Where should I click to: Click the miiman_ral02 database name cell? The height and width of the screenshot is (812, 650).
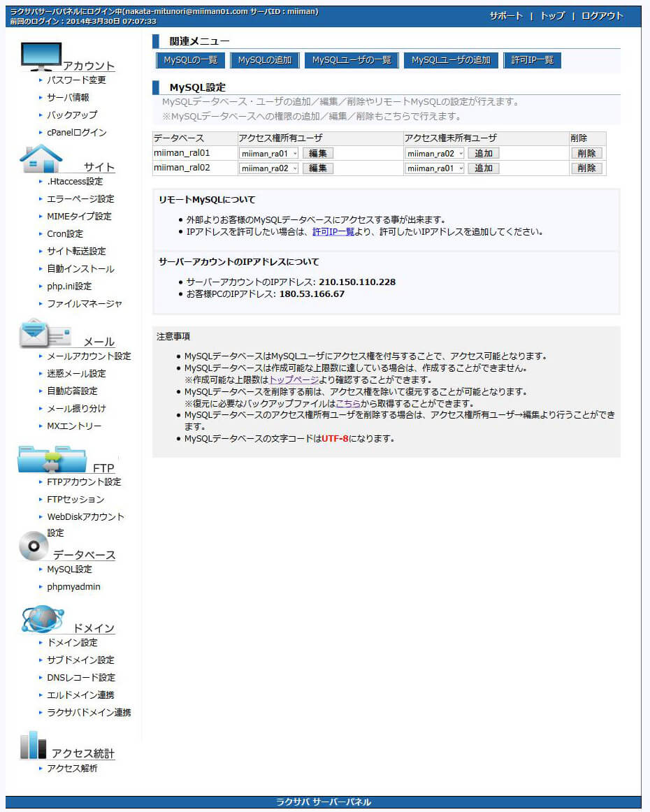pos(195,168)
